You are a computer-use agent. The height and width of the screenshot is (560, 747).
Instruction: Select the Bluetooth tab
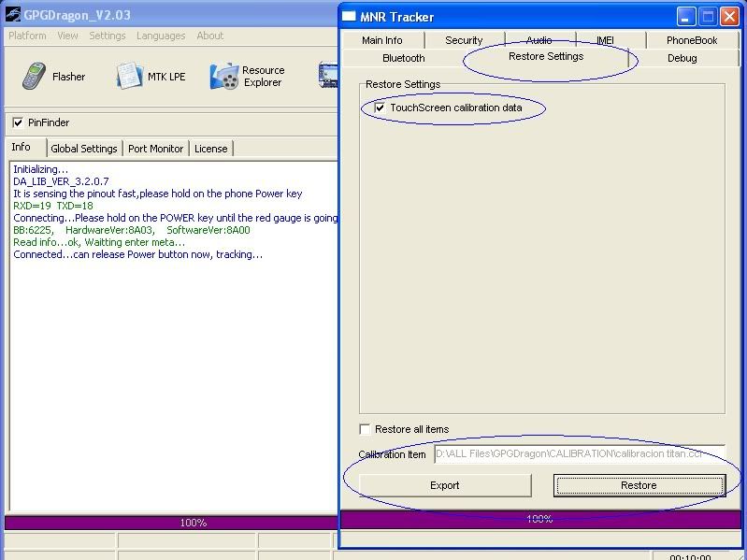[404, 58]
